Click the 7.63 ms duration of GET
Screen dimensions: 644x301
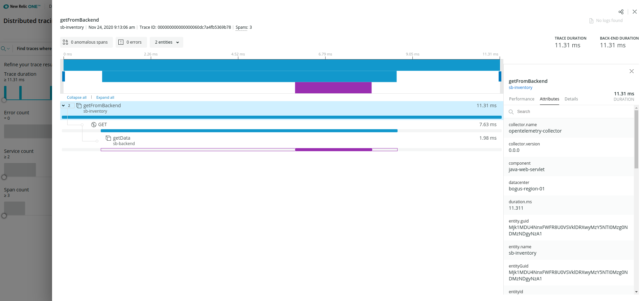488,124
